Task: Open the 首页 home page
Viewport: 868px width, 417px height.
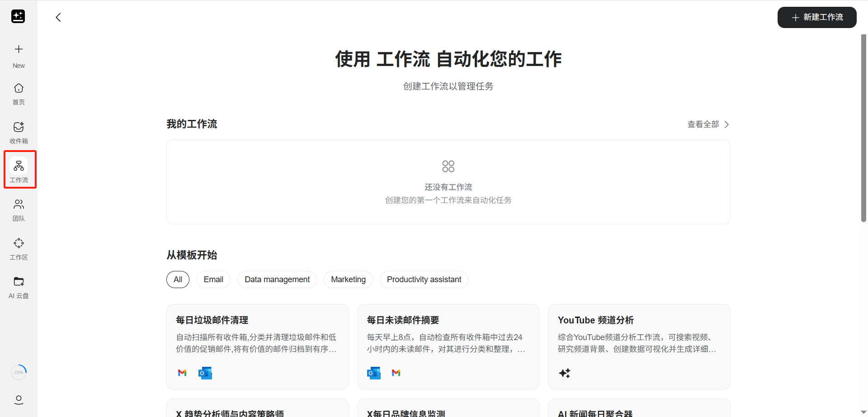Action: click(19, 94)
